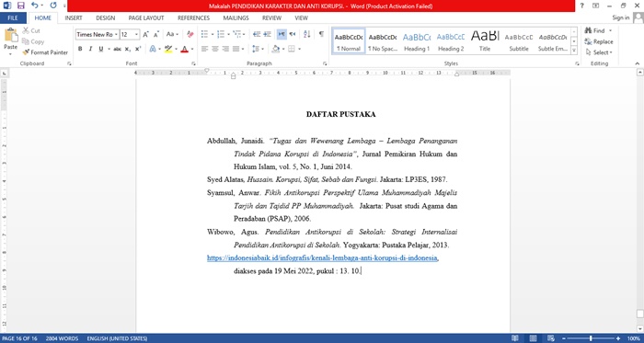Toggle Italic formatting

point(90,49)
